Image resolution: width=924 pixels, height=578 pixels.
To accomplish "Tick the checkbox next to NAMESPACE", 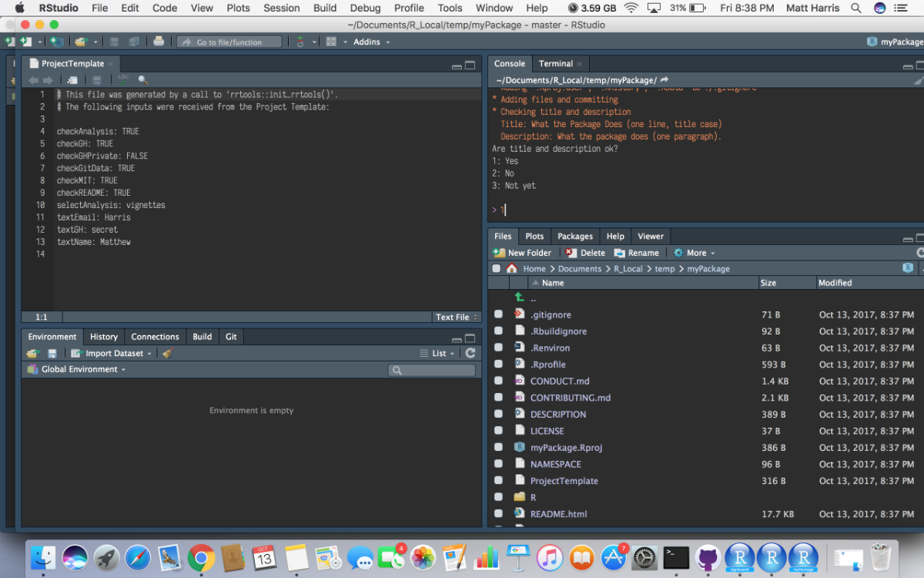I will tap(498, 464).
